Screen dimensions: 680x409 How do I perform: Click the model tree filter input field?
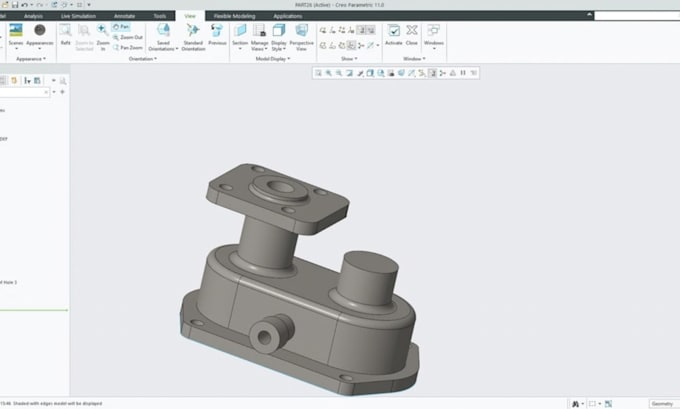point(24,92)
